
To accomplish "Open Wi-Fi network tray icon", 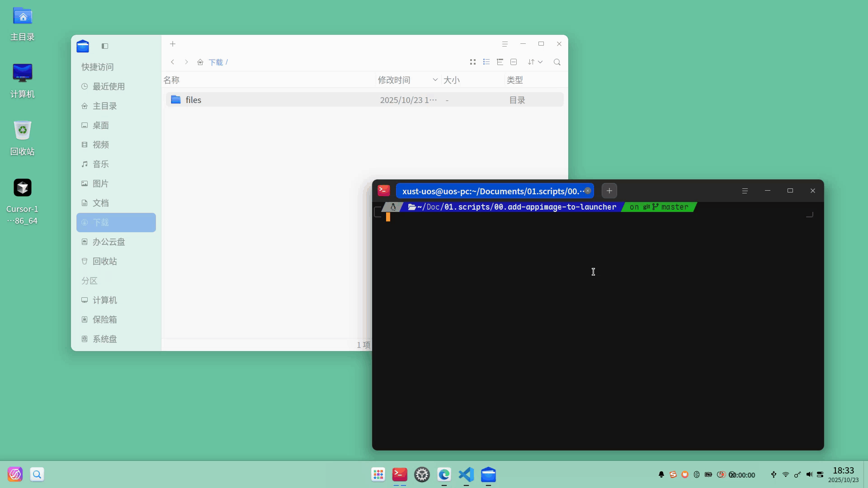I will (786, 474).
